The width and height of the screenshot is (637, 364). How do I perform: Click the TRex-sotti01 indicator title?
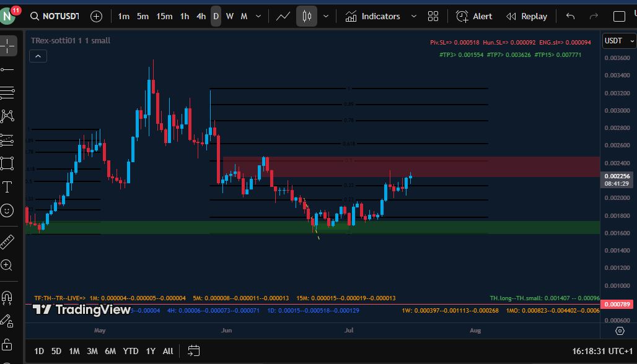[x=71, y=41]
